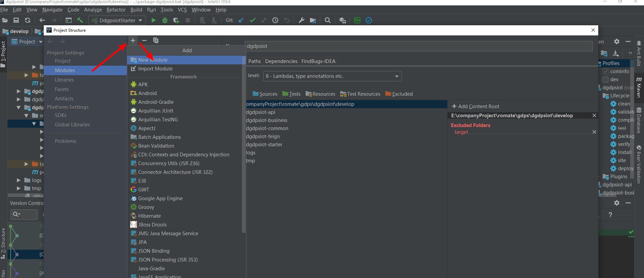Click the Git revert undo icon
Viewport: 644px width, 278px height.
point(287,20)
